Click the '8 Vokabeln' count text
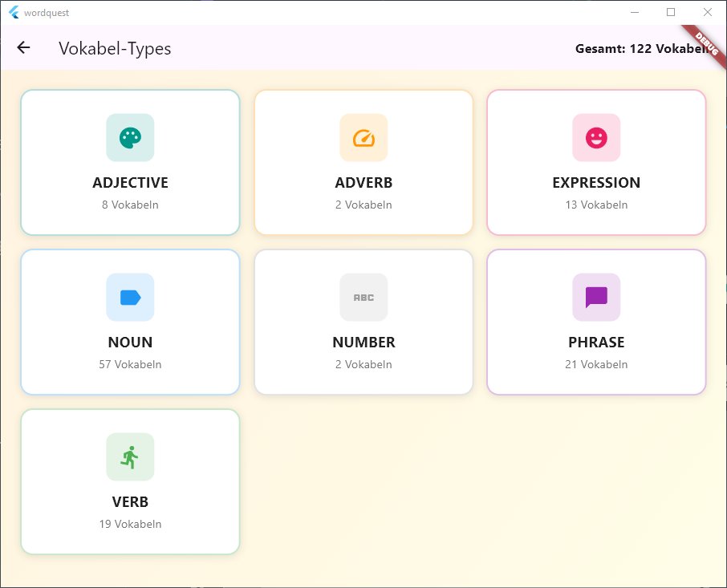This screenshot has height=588, width=727. click(130, 205)
